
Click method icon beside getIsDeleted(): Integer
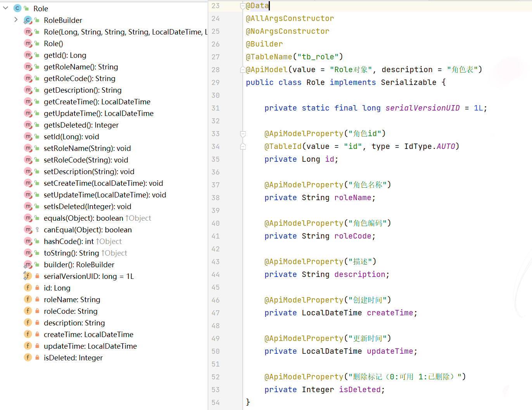pyautogui.click(x=28, y=125)
